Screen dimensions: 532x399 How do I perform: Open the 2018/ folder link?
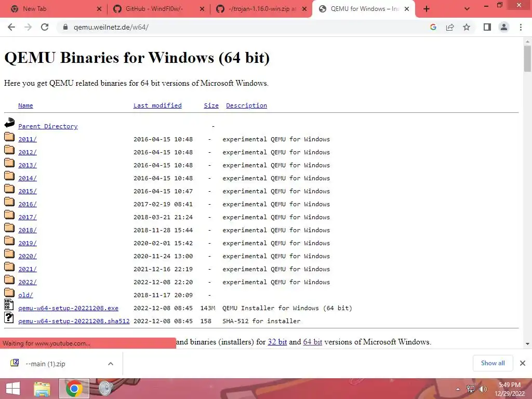pyautogui.click(x=28, y=230)
